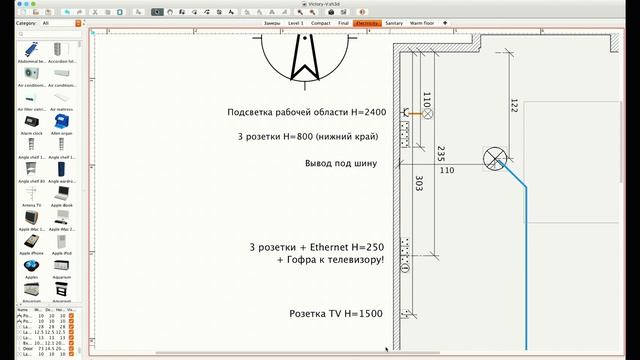Viewport: 640px width, 360px height.
Task: Choose the Create polylines tool
Action: pyautogui.click(x=207, y=12)
